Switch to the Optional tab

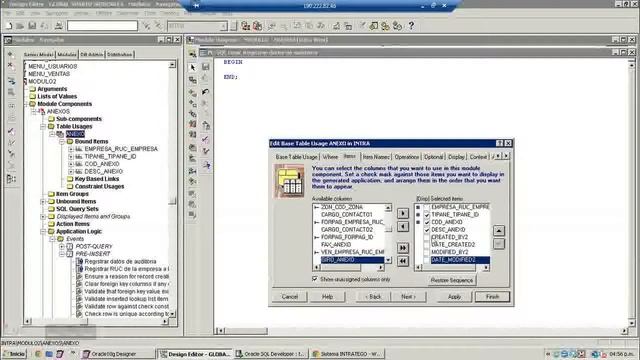point(433,157)
